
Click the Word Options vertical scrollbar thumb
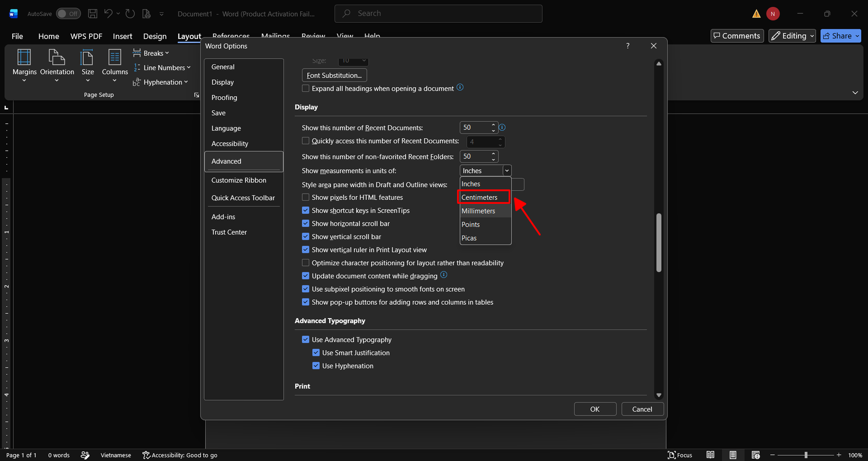point(659,242)
